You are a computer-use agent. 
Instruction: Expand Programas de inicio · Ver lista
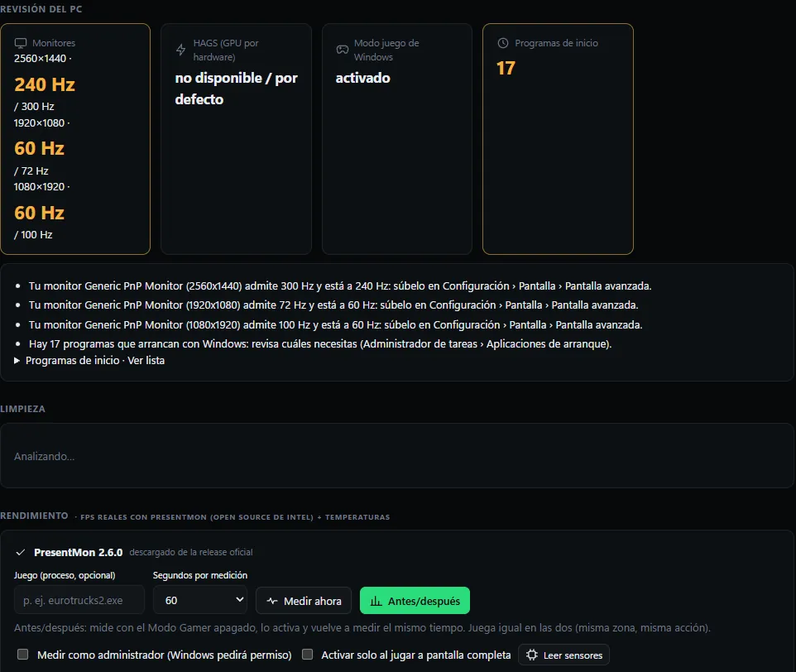tap(89, 360)
